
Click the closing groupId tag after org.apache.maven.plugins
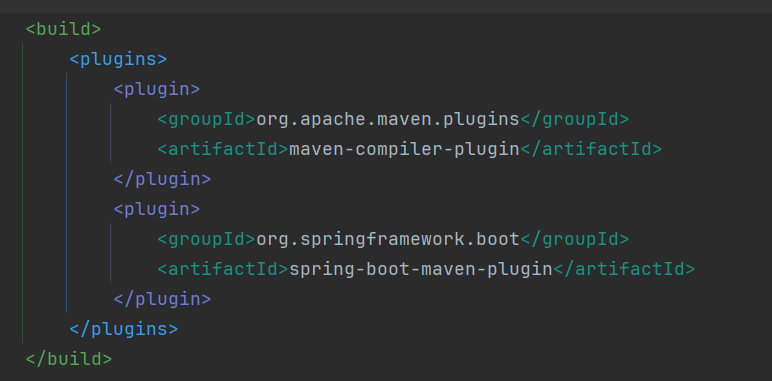coord(575,119)
